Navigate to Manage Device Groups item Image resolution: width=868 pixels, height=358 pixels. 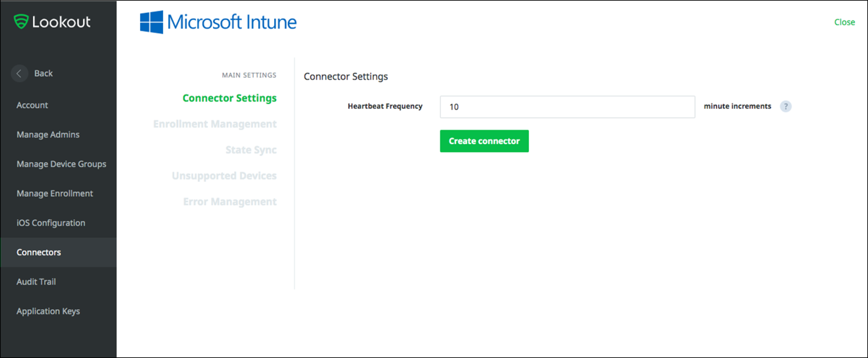click(x=61, y=164)
